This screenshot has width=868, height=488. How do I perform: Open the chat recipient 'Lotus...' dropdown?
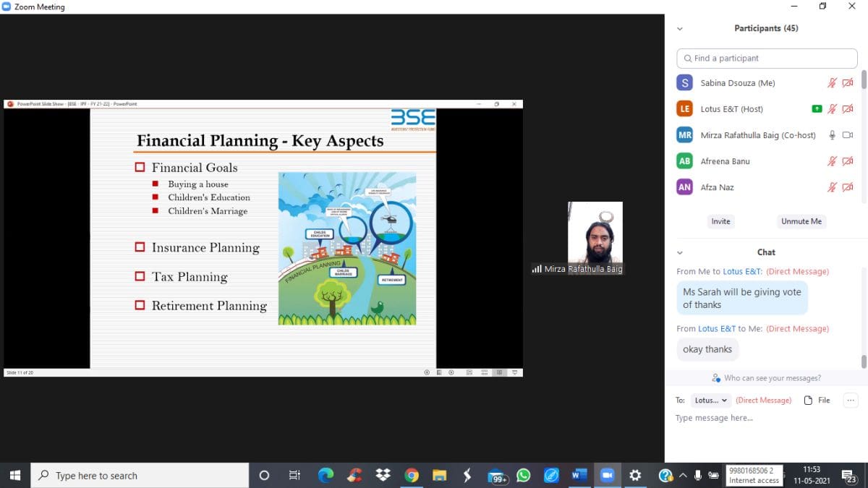point(711,401)
